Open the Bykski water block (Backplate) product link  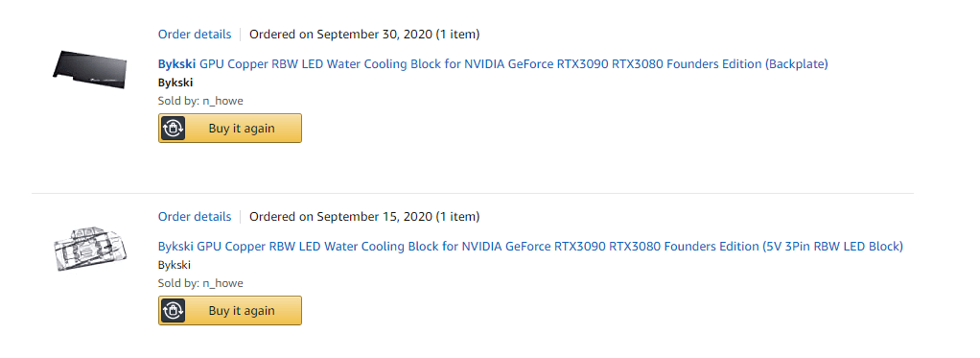click(493, 64)
